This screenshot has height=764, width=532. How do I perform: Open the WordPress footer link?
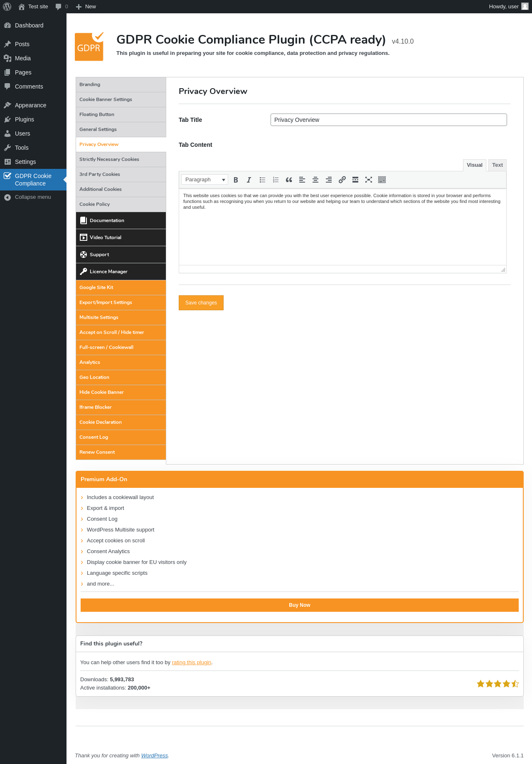155,756
